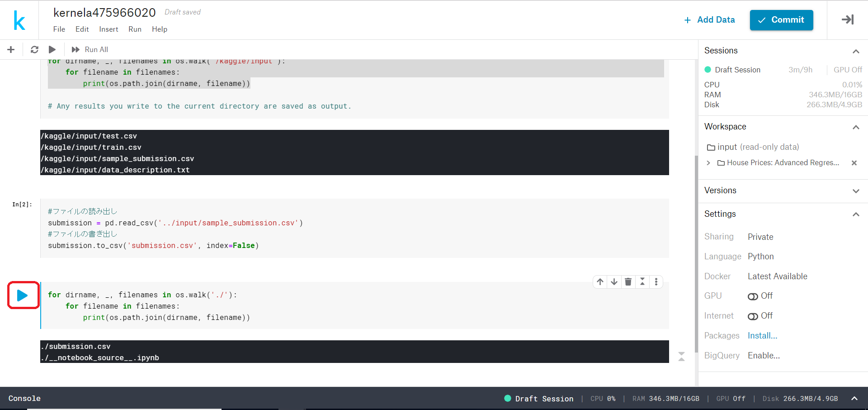Click the Commit button
868x410 pixels.
[781, 20]
